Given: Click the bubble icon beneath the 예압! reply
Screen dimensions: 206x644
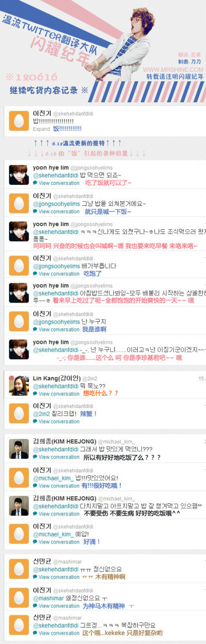Looking at the screenshot, I should [x=35, y=542].
